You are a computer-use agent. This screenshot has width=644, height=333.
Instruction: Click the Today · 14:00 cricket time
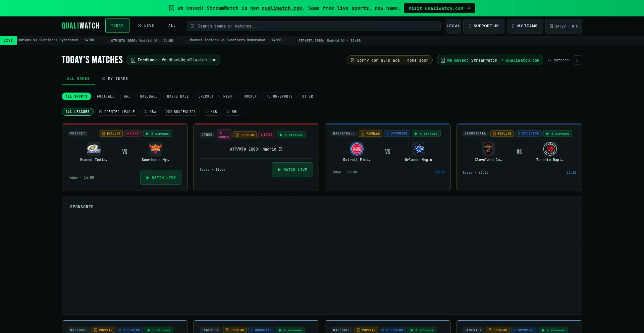click(x=81, y=178)
